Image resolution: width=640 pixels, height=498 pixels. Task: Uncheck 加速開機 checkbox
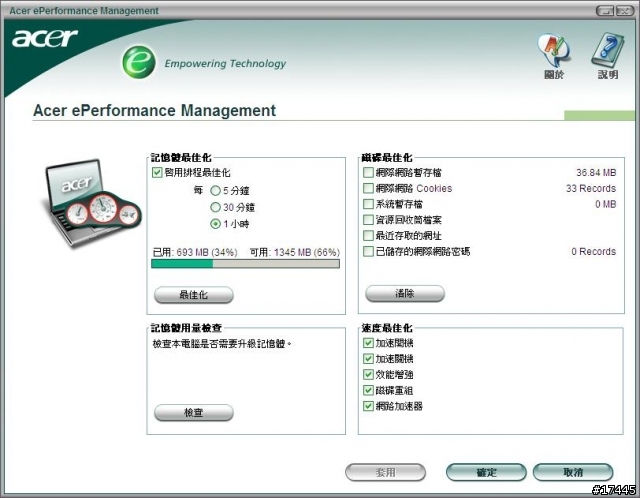[x=368, y=343]
